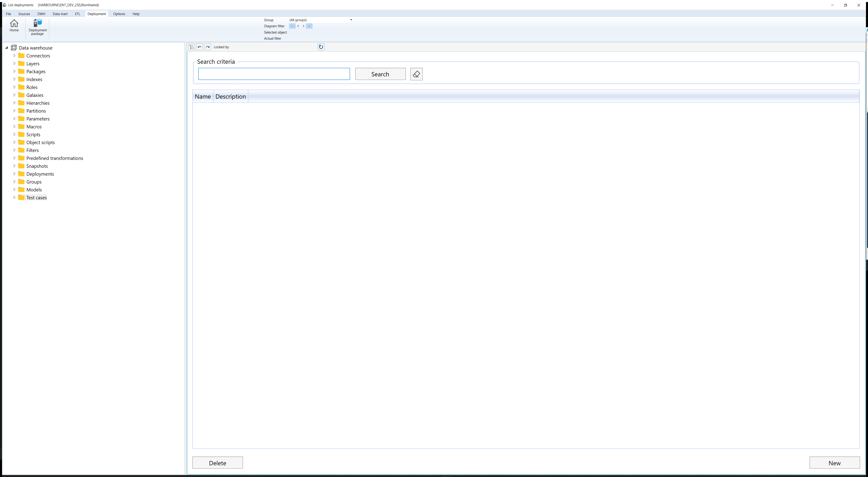Expand the Models tree node
This screenshot has width=868, height=477.
click(x=14, y=190)
